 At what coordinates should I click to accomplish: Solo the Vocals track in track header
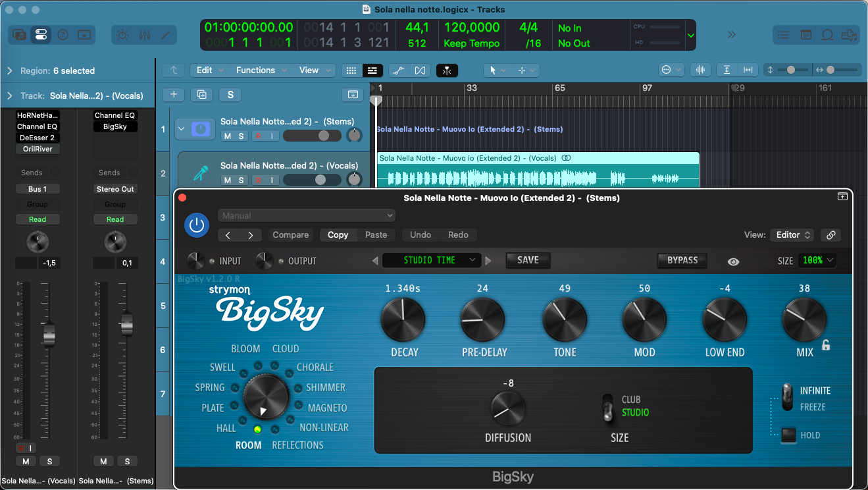241,180
